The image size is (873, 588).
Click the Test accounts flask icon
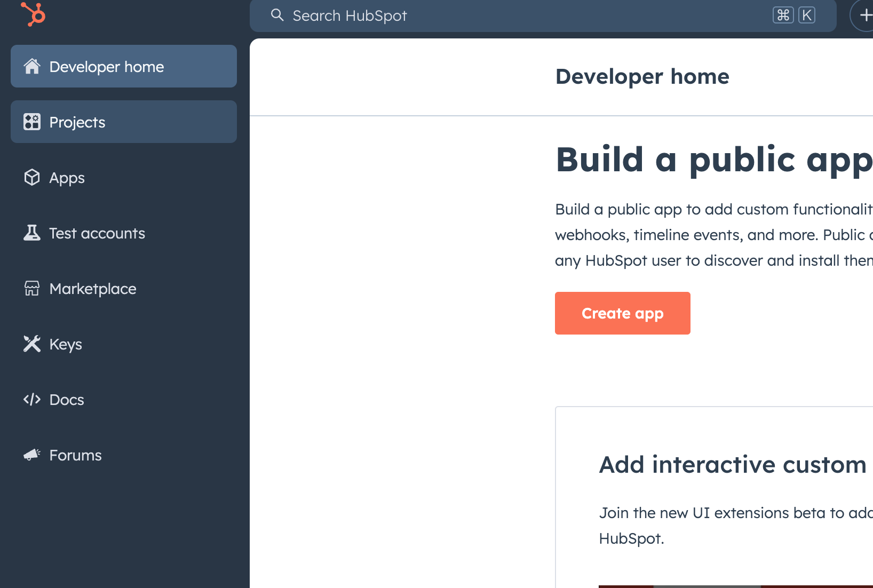[x=32, y=233]
